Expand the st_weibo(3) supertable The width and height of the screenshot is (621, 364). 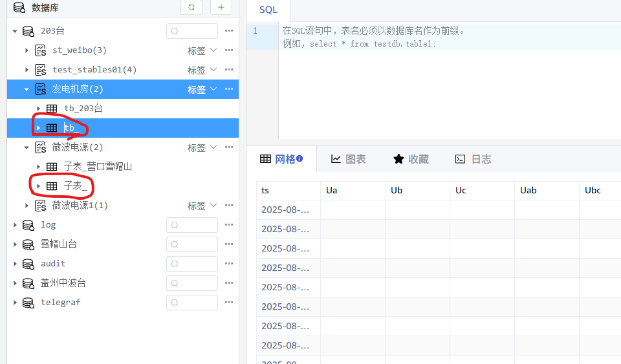pyautogui.click(x=27, y=50)
